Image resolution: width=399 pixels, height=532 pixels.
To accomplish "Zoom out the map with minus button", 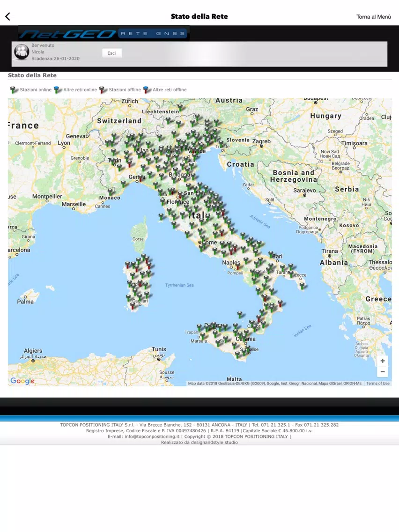I will [x=382, y=371].
